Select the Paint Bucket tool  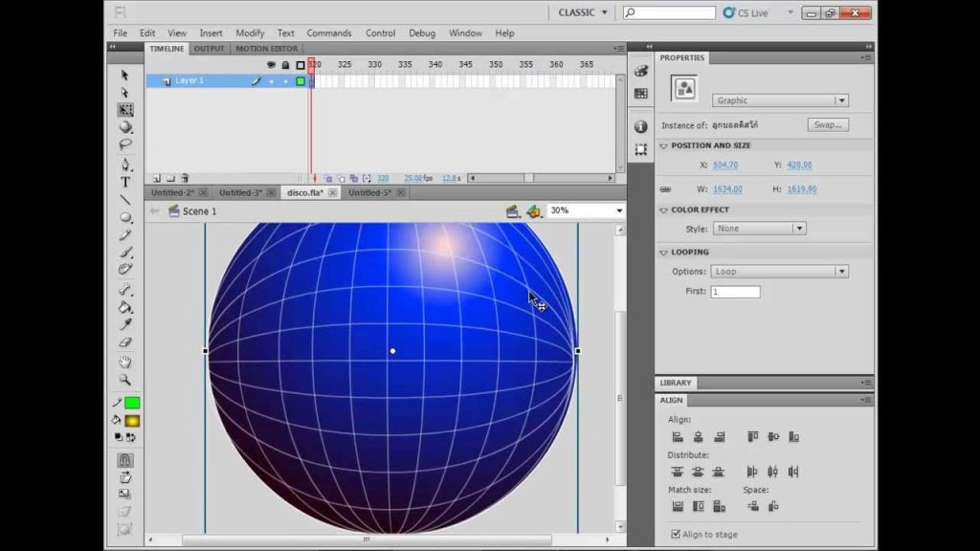point(125,307)
